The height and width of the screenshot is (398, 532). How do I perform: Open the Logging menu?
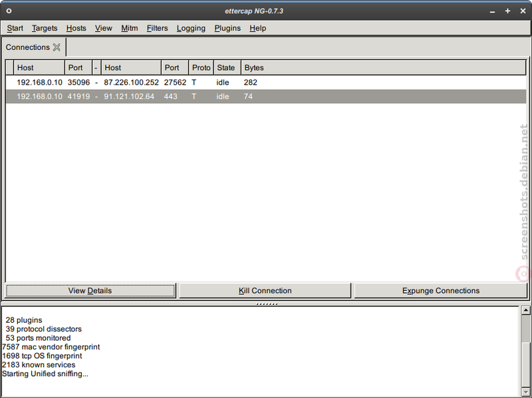pyautogui.click(x=191, y=28)
